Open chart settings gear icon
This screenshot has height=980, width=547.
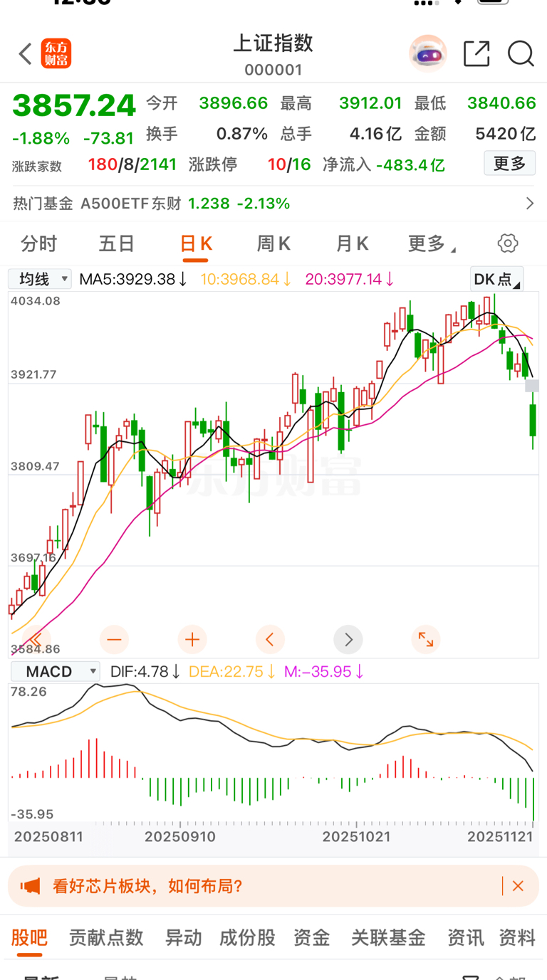coord(508,243)
